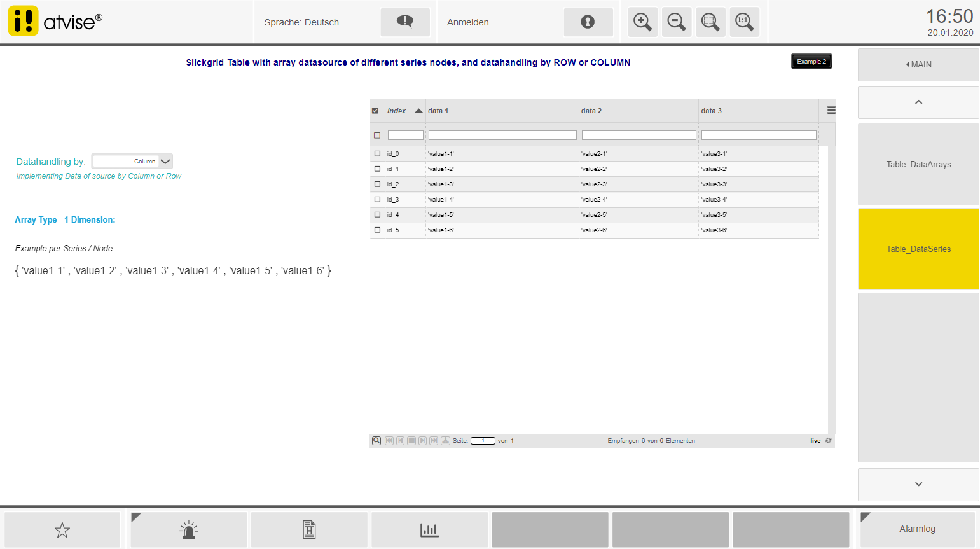This screenshot has height=549, width=980.
Task: Click cell 'value1-4' in table
Action: click(502, 200)
